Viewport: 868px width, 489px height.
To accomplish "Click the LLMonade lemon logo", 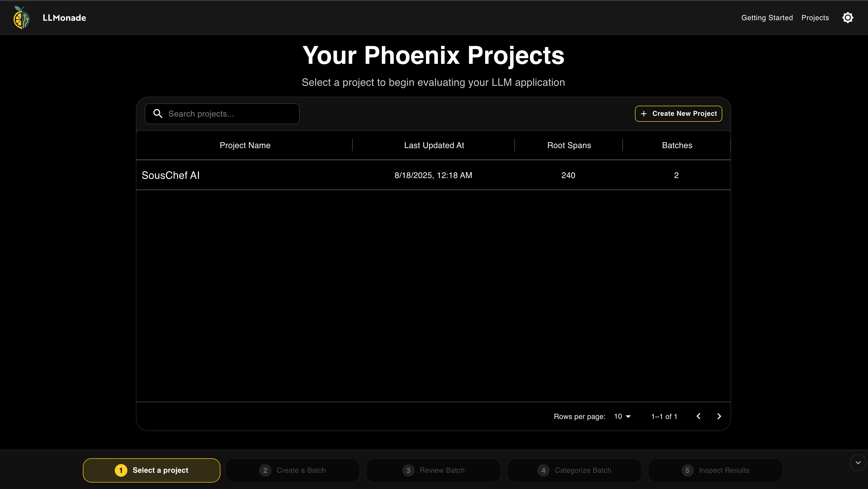I will click(x=21, y=18).
